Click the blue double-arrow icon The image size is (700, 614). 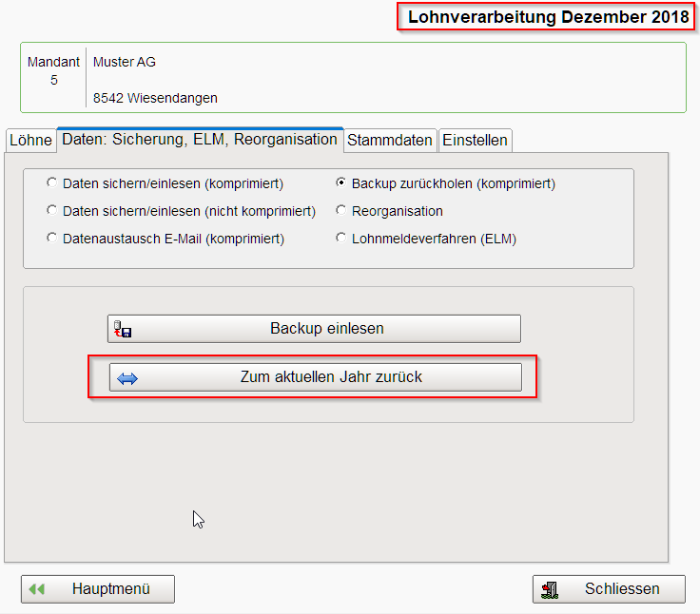127,379
